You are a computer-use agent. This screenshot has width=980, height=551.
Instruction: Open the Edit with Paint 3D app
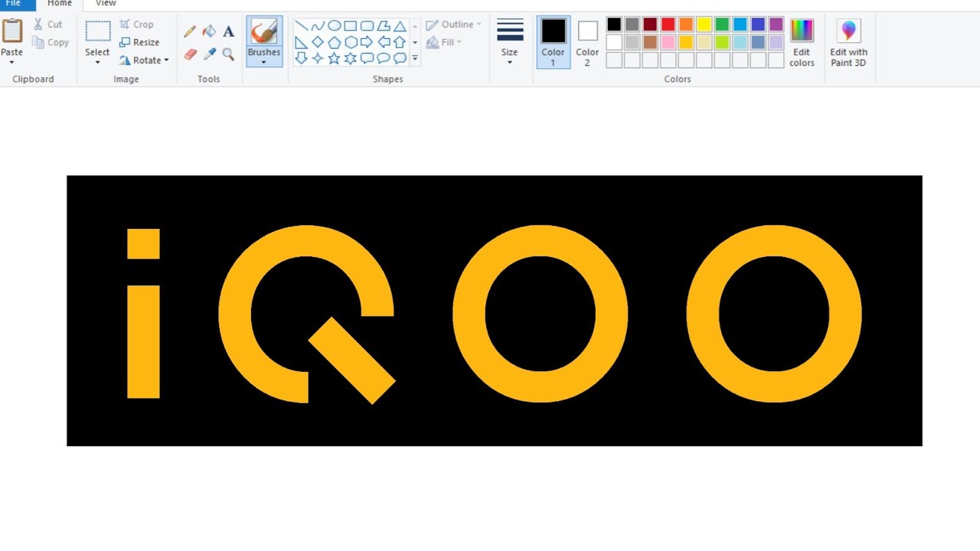848,43
